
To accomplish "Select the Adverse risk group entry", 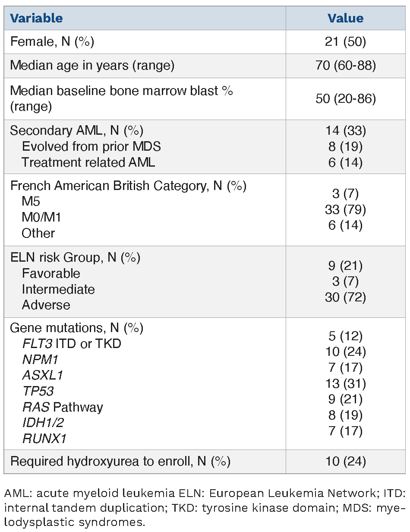I will coord(46,305).
